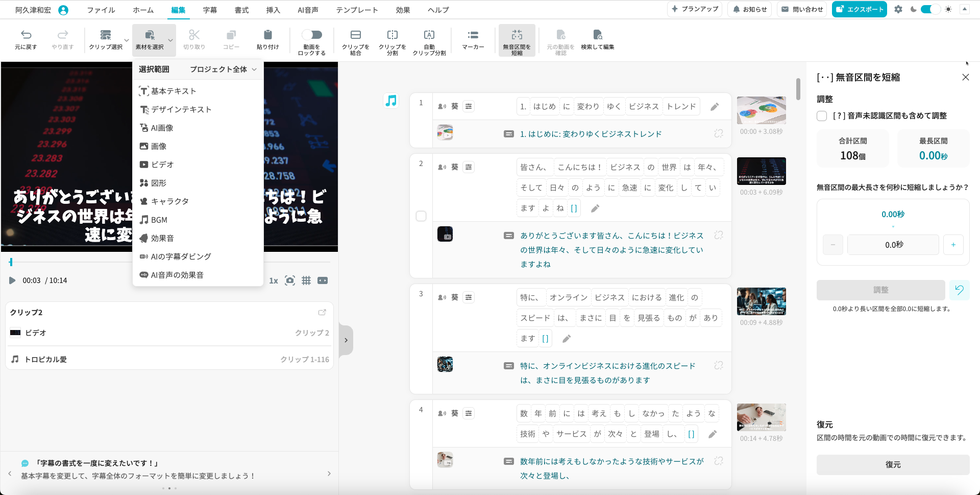
Task: Toggle the lock video (動画をロックする) switch
Action: (312, 35)
